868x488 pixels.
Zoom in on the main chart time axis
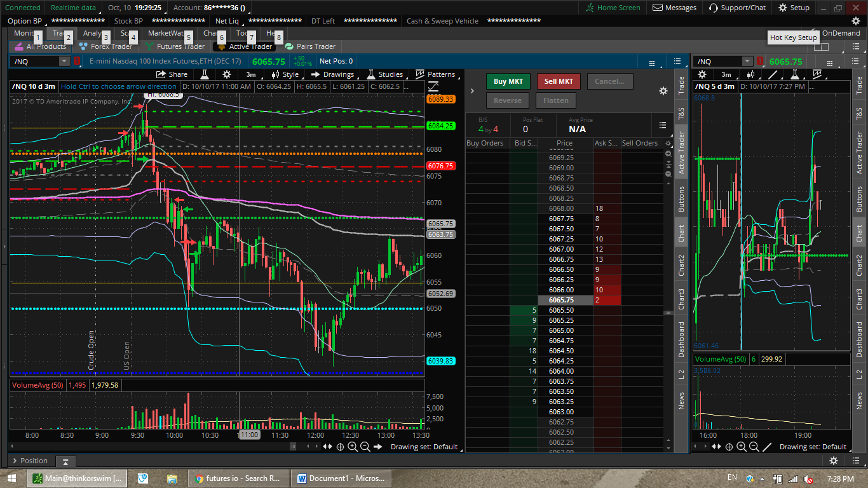(353, 447)
